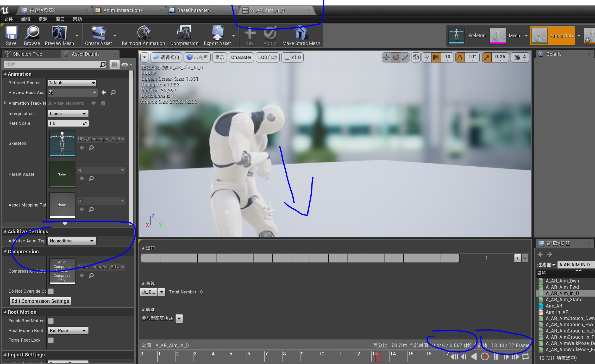Toggle Do Not Override Compression checkbox
595x364 pixels.
point(51,291)
